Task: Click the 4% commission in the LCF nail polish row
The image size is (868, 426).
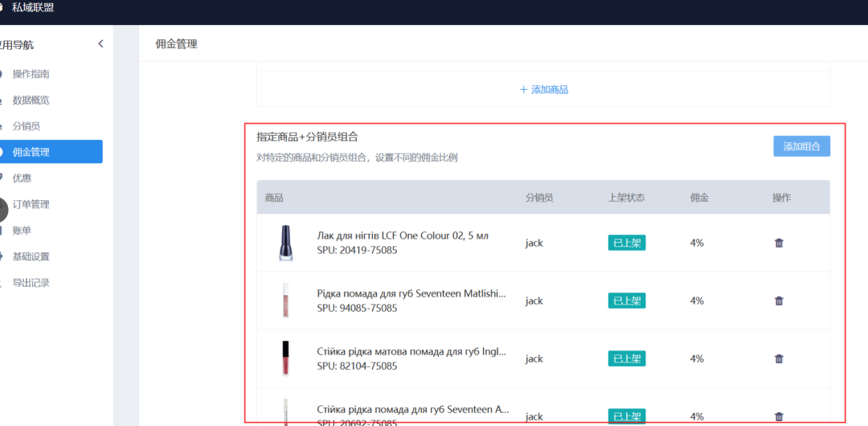Action: tap(697, 243)
